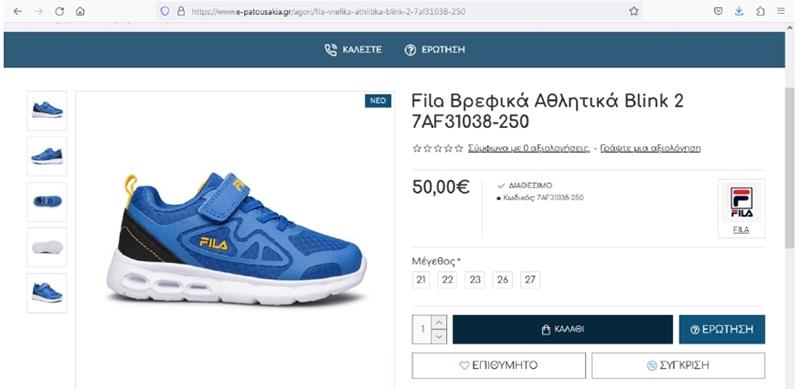800x389 pixels.
Task: Go to browser home icon
Action: point(80,11)
